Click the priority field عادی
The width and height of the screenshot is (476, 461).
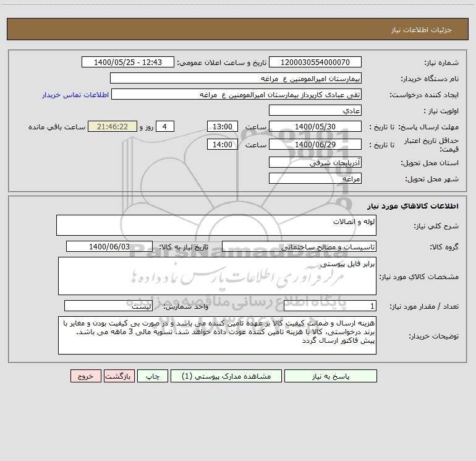[x=315, y=110]
